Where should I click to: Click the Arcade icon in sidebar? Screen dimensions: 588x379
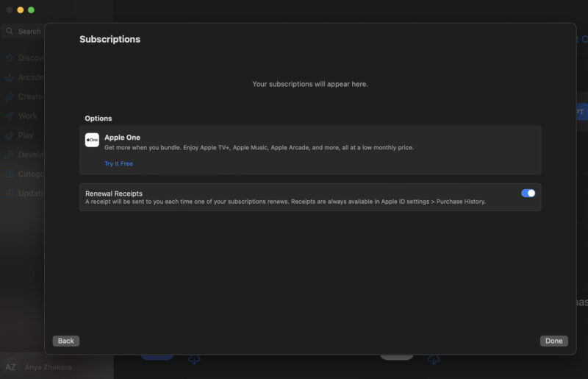click(x=10, y=77)
